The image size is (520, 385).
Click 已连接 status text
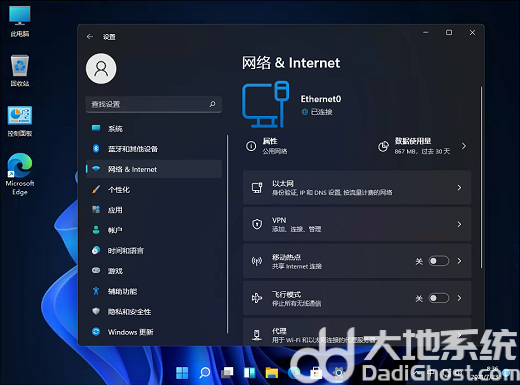321,112
